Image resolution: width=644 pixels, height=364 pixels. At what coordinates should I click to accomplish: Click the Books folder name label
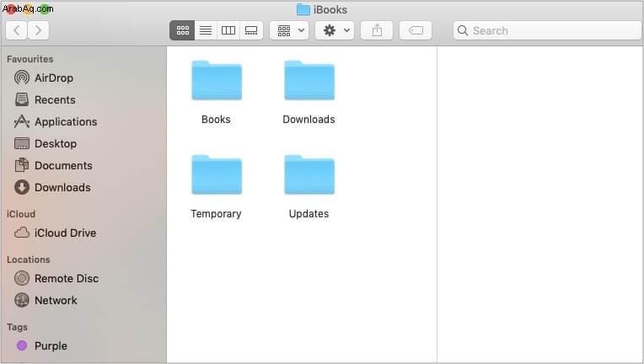coord(216,120)
